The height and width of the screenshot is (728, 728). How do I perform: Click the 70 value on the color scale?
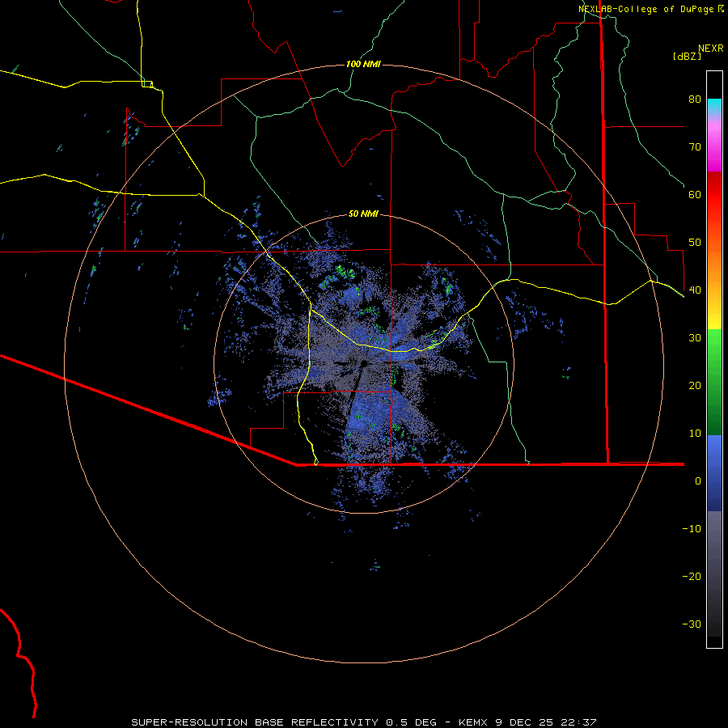[x=695, y=147]
